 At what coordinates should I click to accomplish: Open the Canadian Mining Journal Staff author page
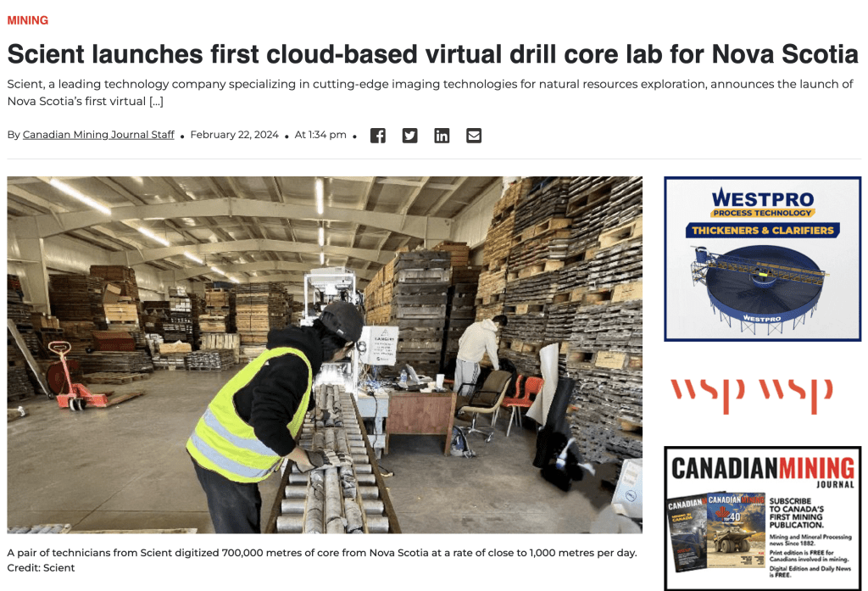pyautogui.click(x=98, y=135)
